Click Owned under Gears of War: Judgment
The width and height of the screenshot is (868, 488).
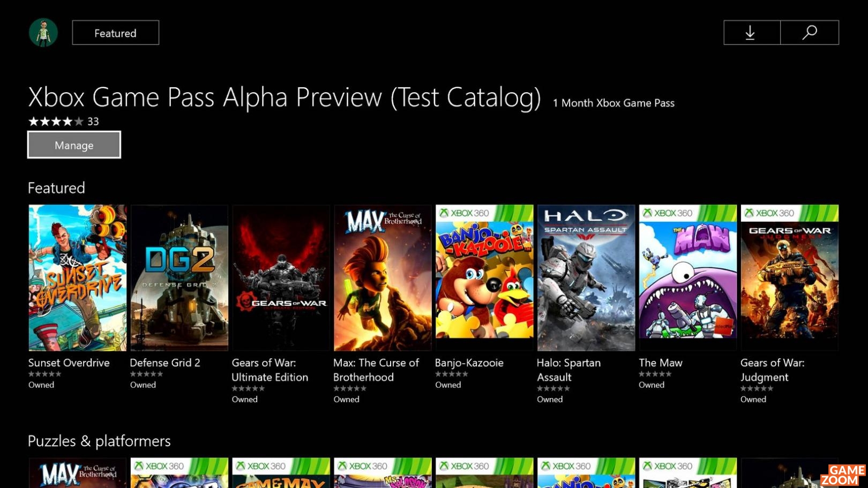click(x=753, y=399)
